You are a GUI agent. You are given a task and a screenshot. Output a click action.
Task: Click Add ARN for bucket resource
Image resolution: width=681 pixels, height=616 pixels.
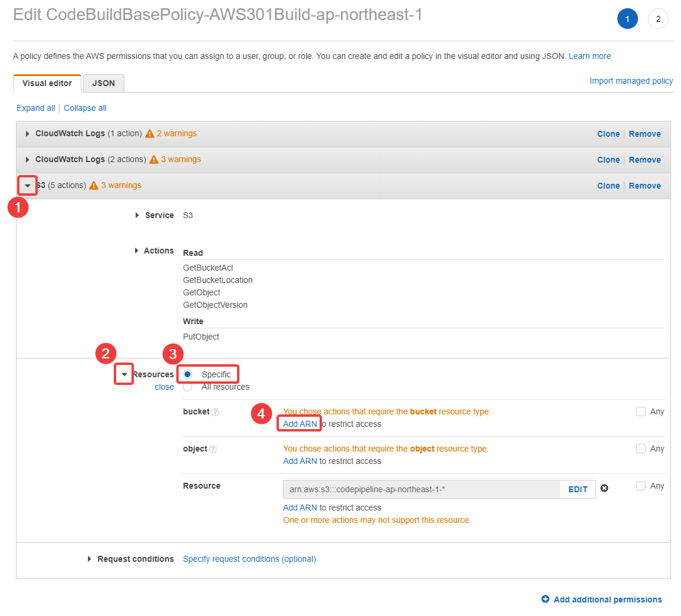300,424
